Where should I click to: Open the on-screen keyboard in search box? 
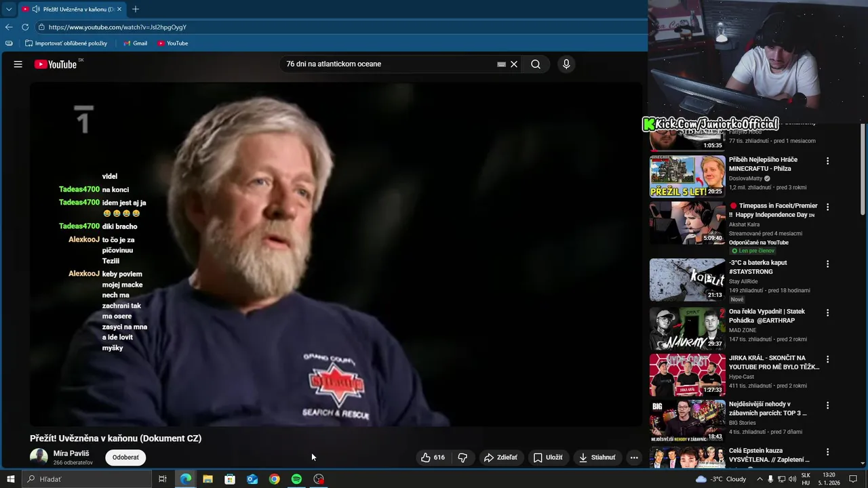[501, 64]
